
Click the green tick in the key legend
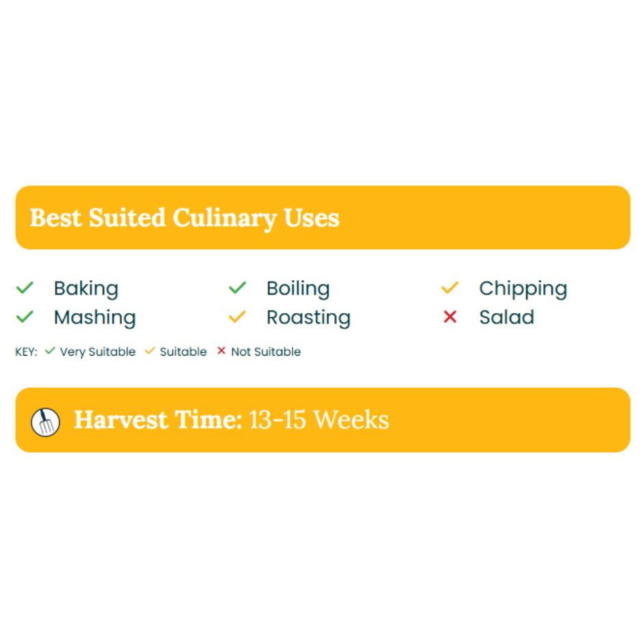(50, 351)
